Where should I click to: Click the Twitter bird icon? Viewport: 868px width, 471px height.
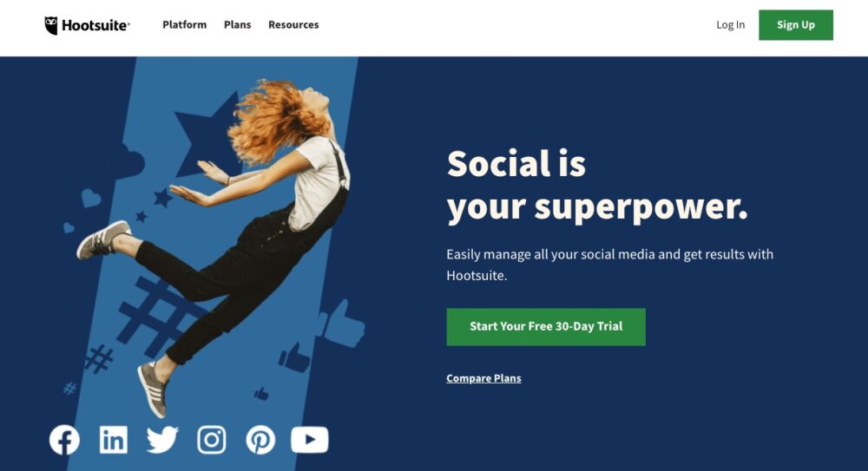(x=162, y=440)
